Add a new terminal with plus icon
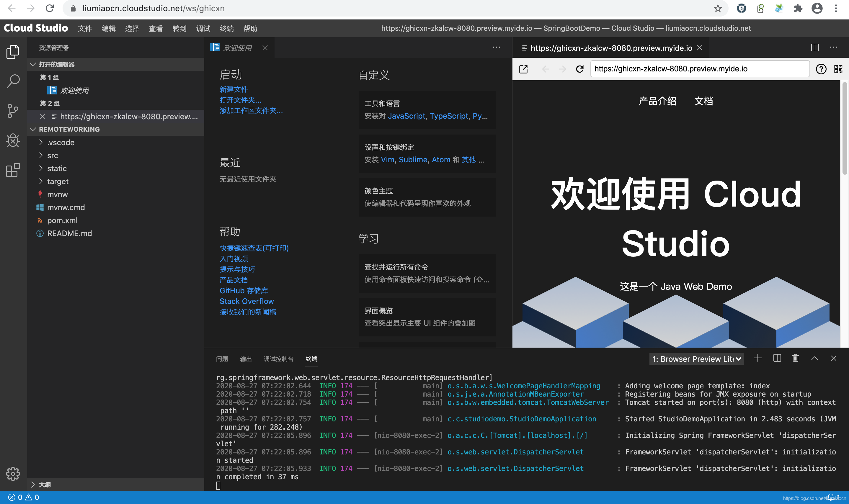 [757, 358]
